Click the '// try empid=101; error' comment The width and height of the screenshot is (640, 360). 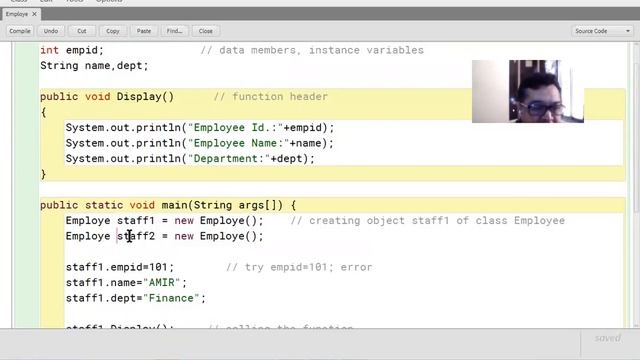[299, 267]
